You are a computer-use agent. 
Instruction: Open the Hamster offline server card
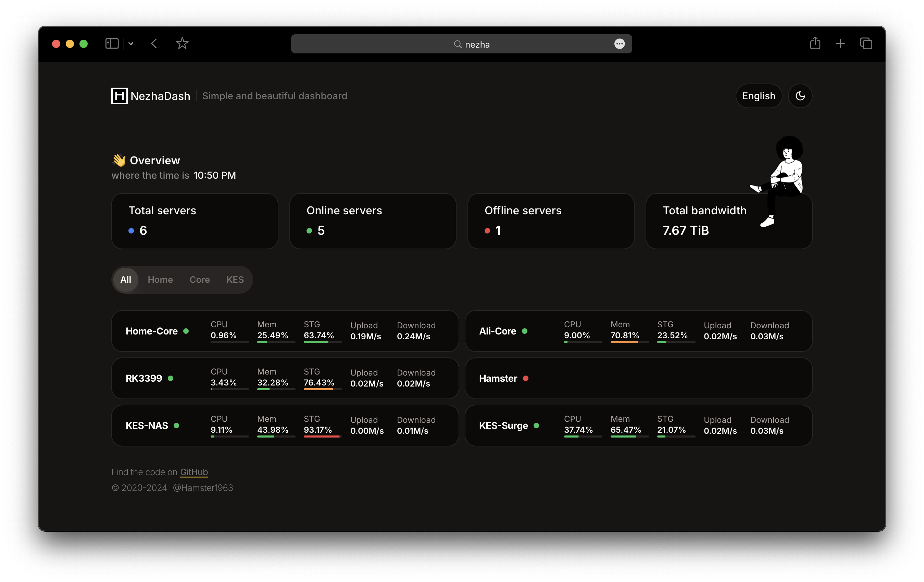coord(638,378)
